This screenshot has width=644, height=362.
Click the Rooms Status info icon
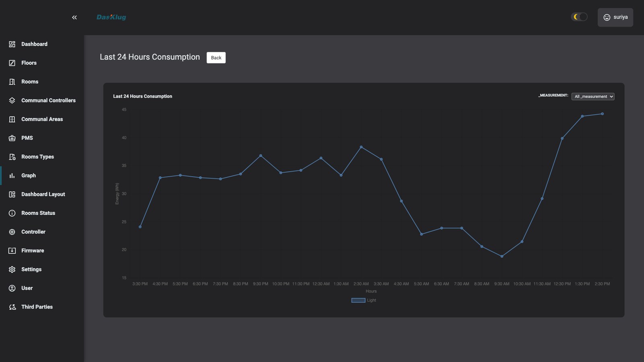(x=12, y=213)
